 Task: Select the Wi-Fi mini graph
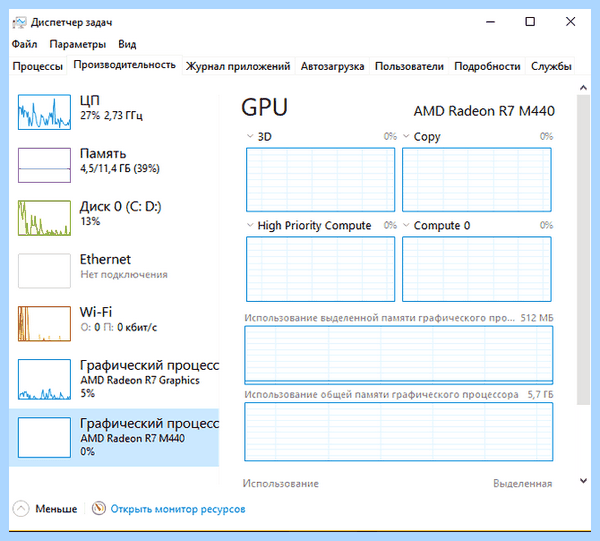point(44,323)
